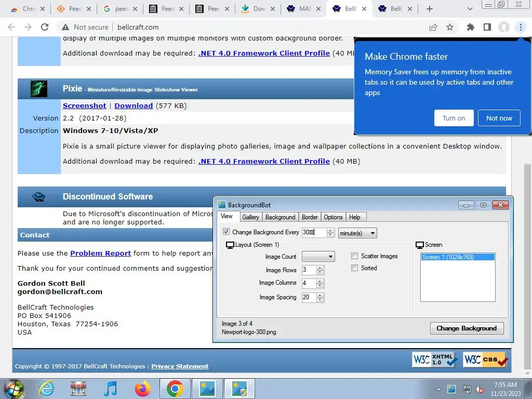Open the Background tab in BackgroundBot
The width and height of the screenshot is (532, 399).
[x=280, y=217]
